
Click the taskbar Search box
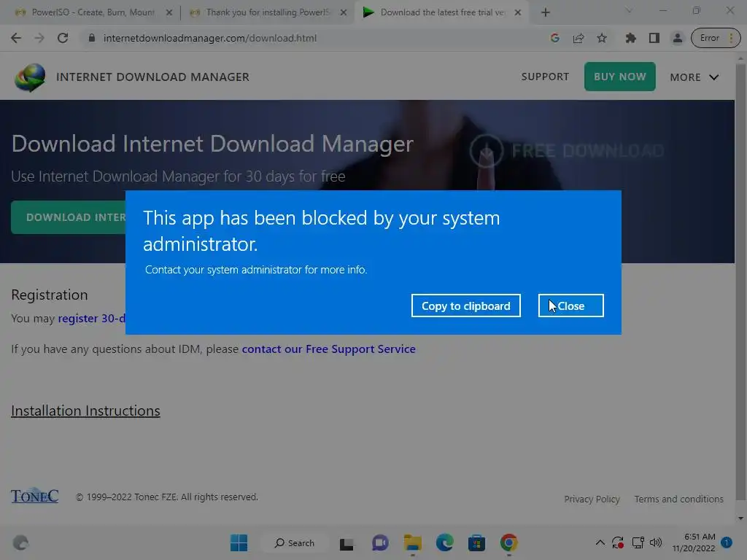[x=295, y=542]
